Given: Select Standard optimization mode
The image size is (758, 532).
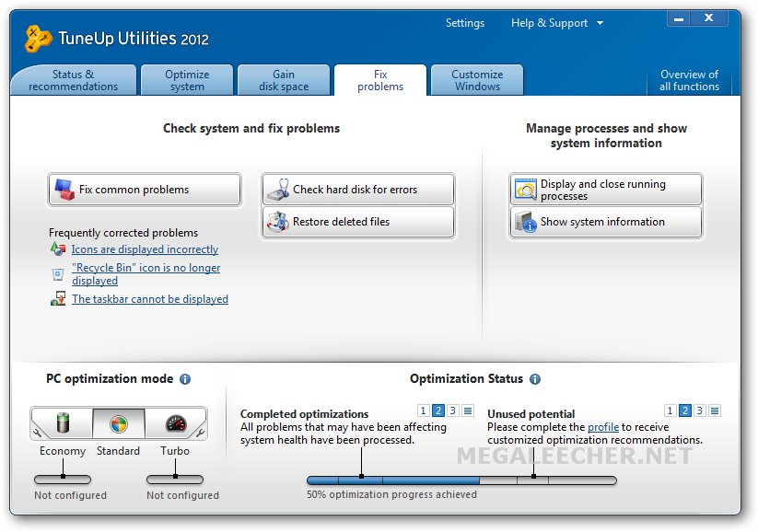Looking at the screenshot, I should tap(118, 423).
